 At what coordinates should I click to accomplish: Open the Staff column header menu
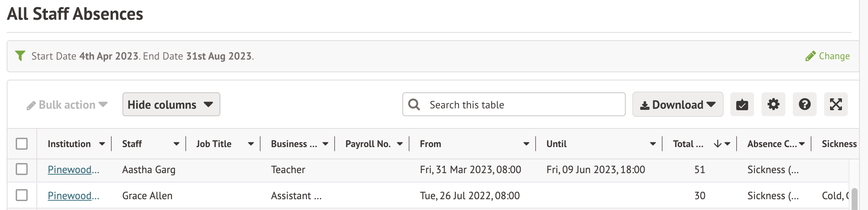click(176, 144)
